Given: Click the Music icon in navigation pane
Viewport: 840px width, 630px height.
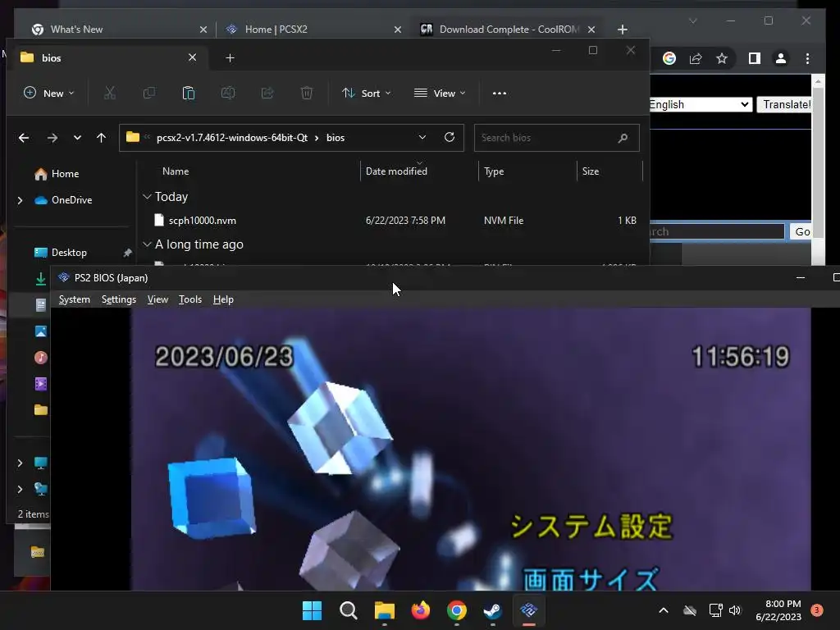Looking at the screenshot, I should [x=41, y=358].
